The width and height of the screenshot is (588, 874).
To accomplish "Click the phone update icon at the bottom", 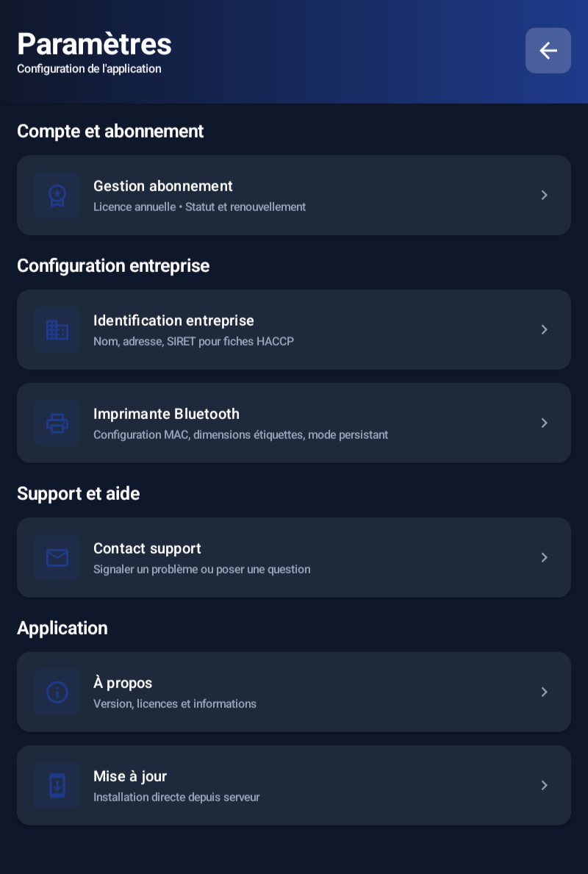I will click(57, 785).
